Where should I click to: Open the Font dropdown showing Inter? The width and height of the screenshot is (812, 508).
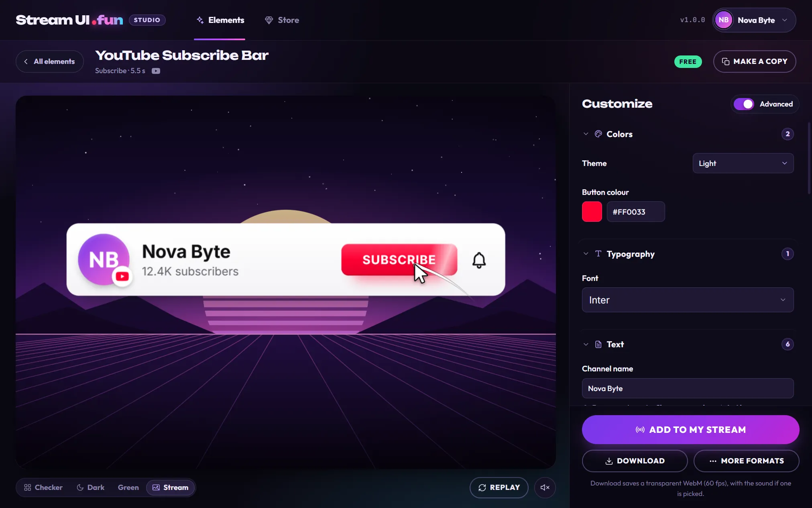(x=688, y=300)
